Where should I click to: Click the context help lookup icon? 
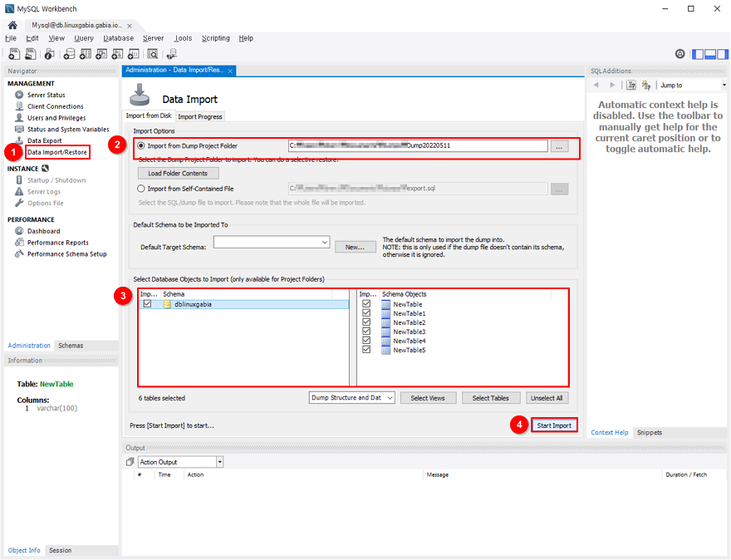[x=631, y=85]
